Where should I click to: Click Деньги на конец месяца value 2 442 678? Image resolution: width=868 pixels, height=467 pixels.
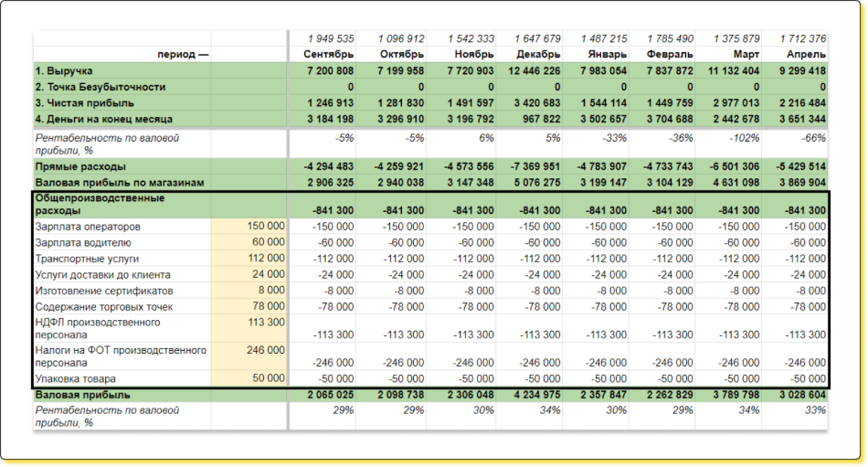click(736, 119)
